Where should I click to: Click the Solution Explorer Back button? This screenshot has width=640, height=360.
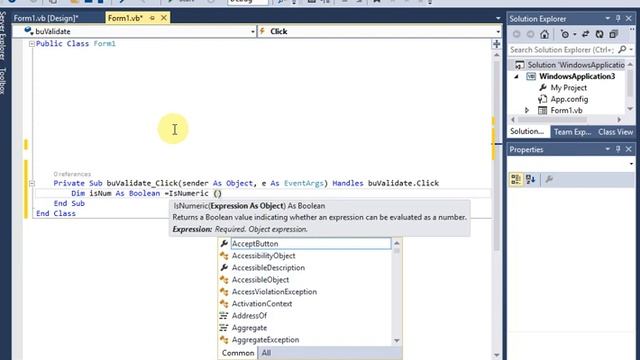coord(517,34)
